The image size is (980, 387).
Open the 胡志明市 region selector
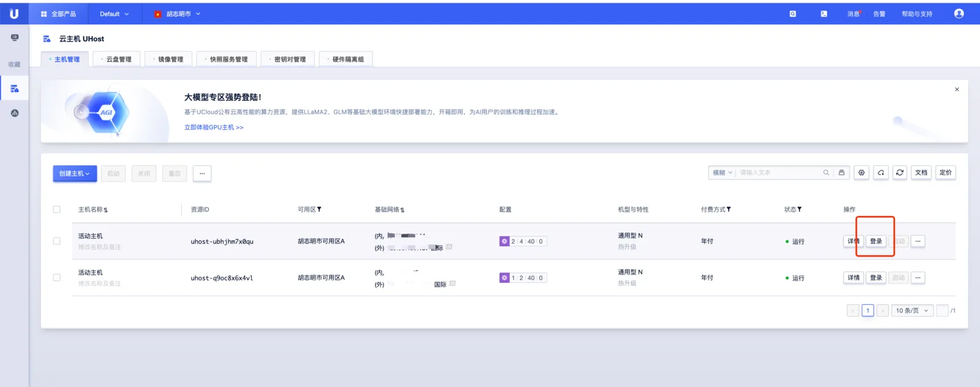click(177, 13)
